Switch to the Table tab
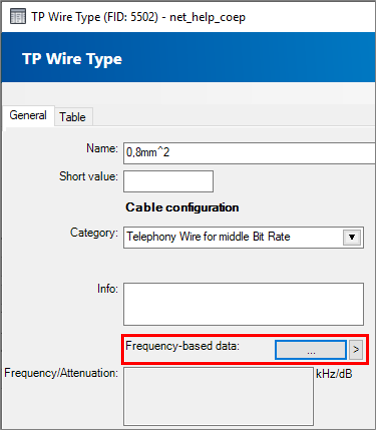 73,117
